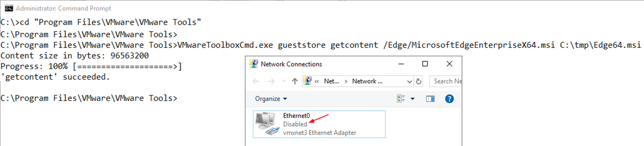Change your view layout icon
Screen dimensions: 644x146
[401, 99]
